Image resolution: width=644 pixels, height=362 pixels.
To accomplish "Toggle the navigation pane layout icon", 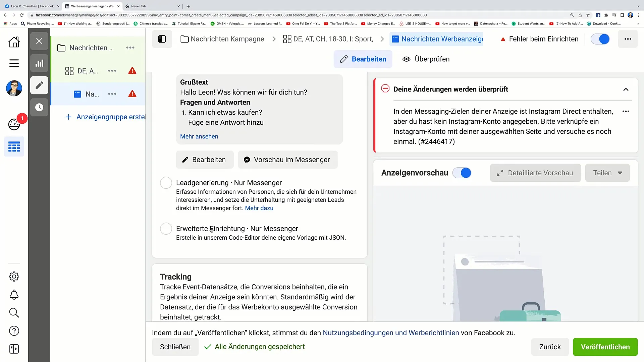I will coord(162,39).
